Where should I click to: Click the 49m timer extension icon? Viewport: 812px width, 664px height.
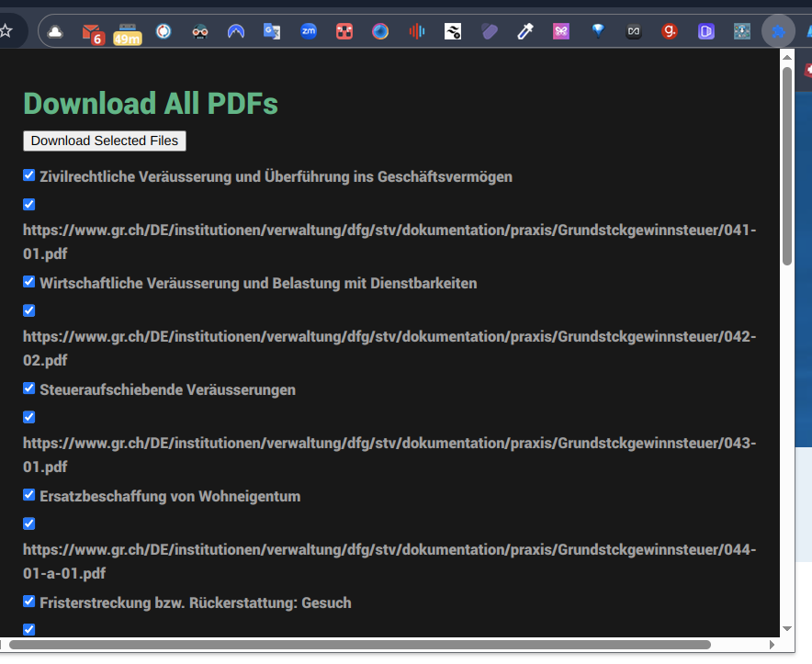(x=128, y=34)
